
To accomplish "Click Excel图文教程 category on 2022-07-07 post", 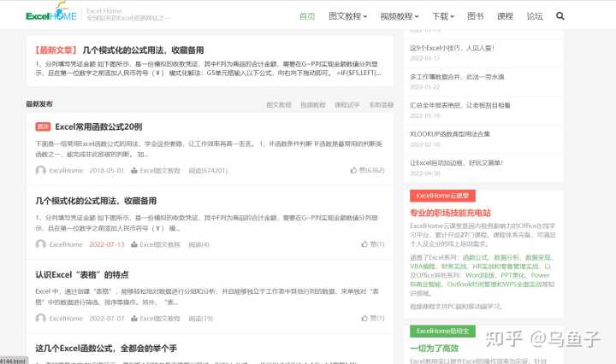I will point(160,319).
